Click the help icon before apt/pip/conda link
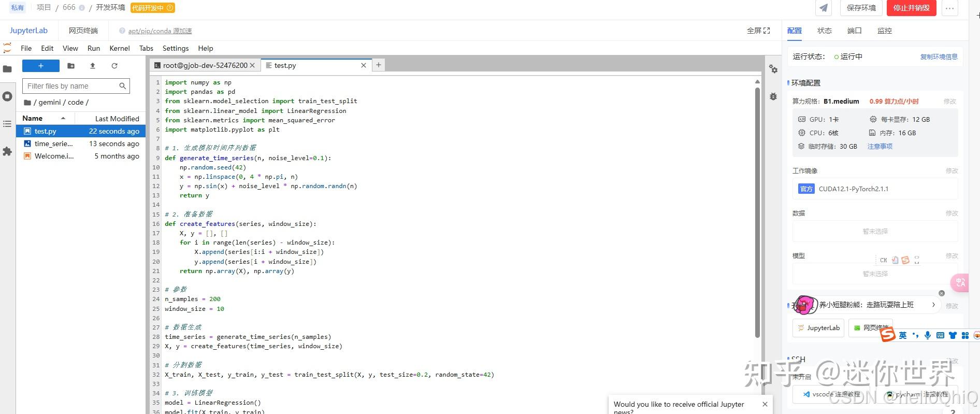This screenshot has width=980, height=414. coord(122,31)
